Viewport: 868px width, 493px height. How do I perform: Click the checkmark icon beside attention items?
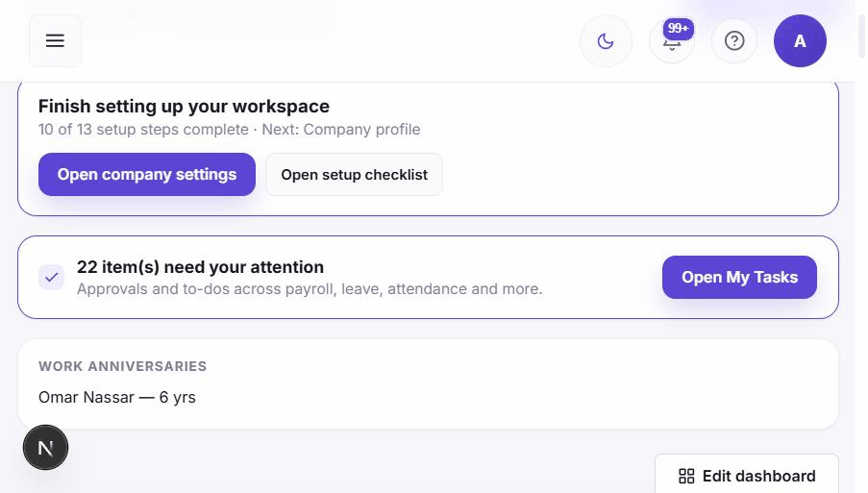click(x=52, y=277)
